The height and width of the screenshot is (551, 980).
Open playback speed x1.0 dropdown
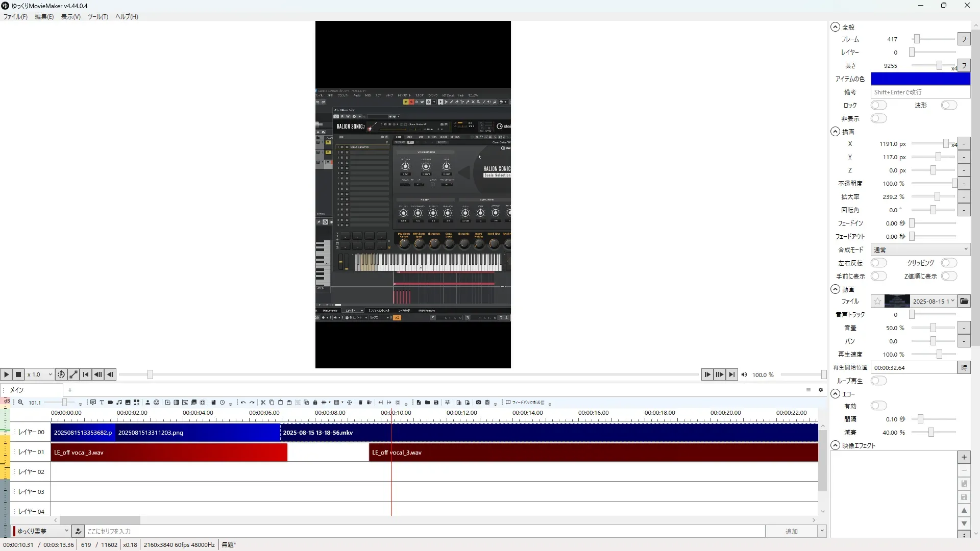pyautogui.click(x=40, y=374)
